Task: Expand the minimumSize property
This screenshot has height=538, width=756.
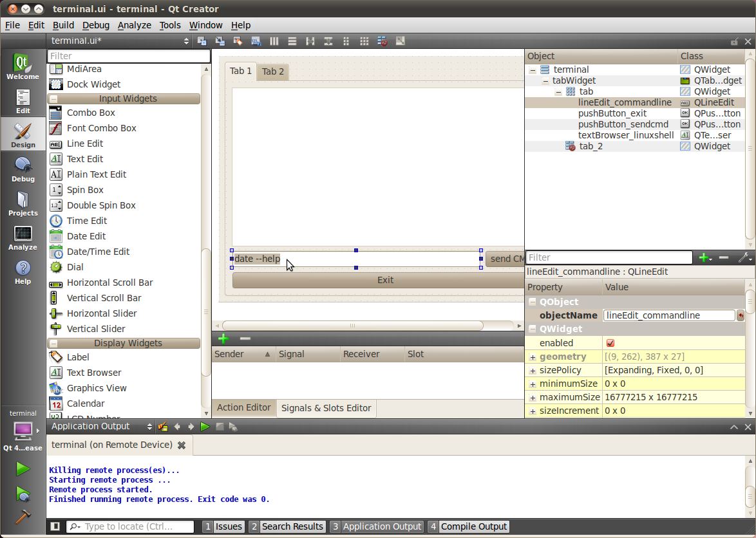Action: pos(533,384)
